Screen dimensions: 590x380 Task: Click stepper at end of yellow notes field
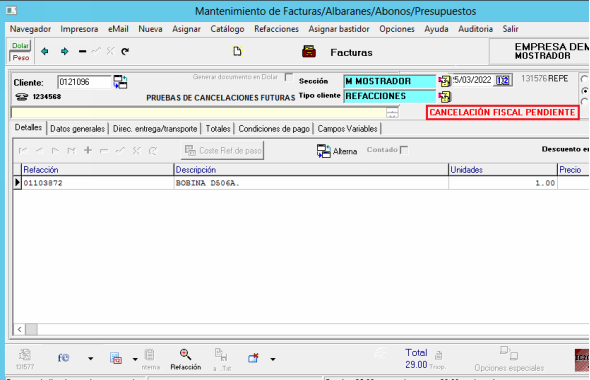point(392,112)
